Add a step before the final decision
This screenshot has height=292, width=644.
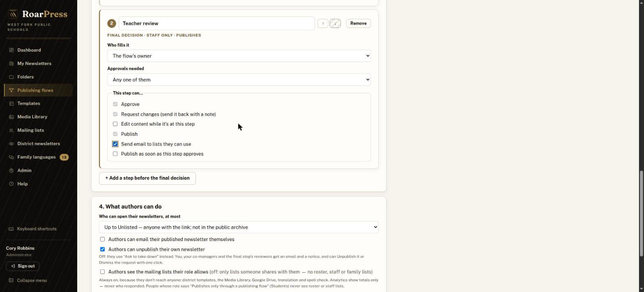tap(147, 178)
